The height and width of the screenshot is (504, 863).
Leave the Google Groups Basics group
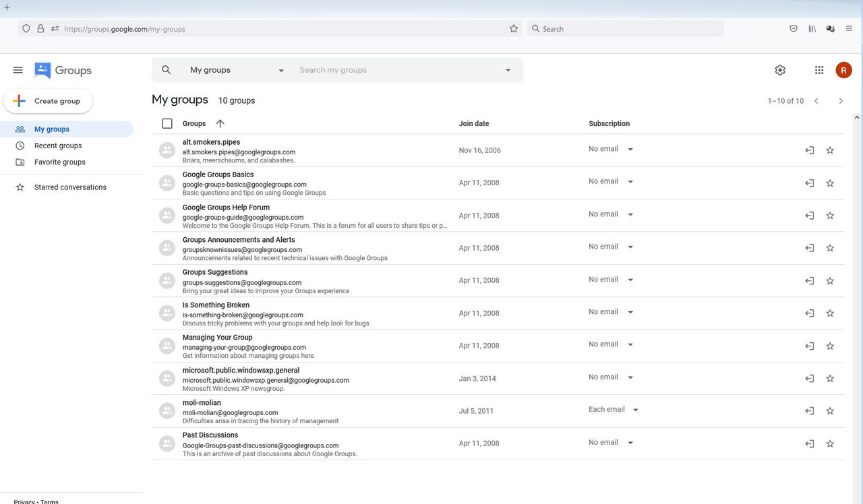(x=810, y=183)
